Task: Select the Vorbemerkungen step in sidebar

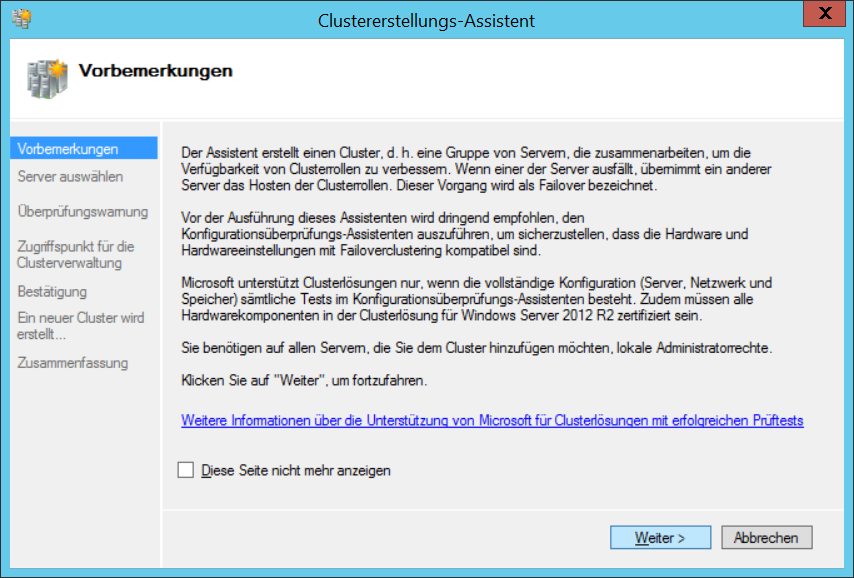Action: click(x=83, y=148)
